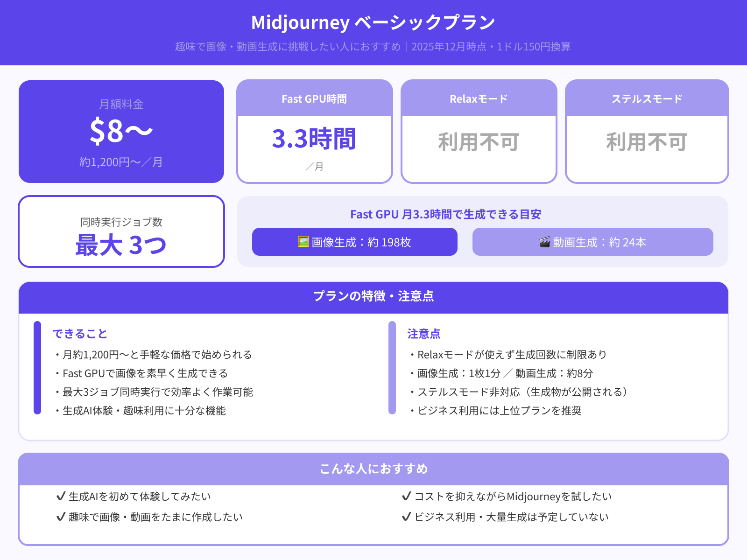
Task: Expand the プランの特徴・注意点 section
Action: [x=373, y=296]
